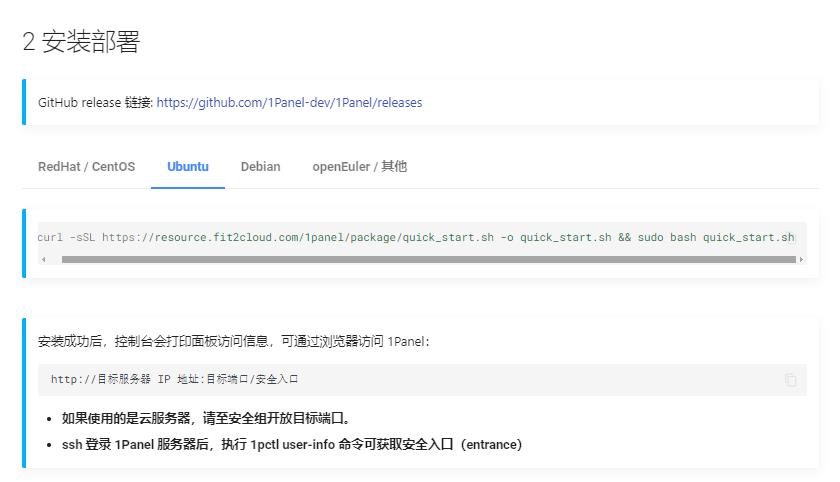Click the 'GitHub release 链接:' label
This screenshot has height=482, width=840.
pyautogui.click(x=95, y=102)
